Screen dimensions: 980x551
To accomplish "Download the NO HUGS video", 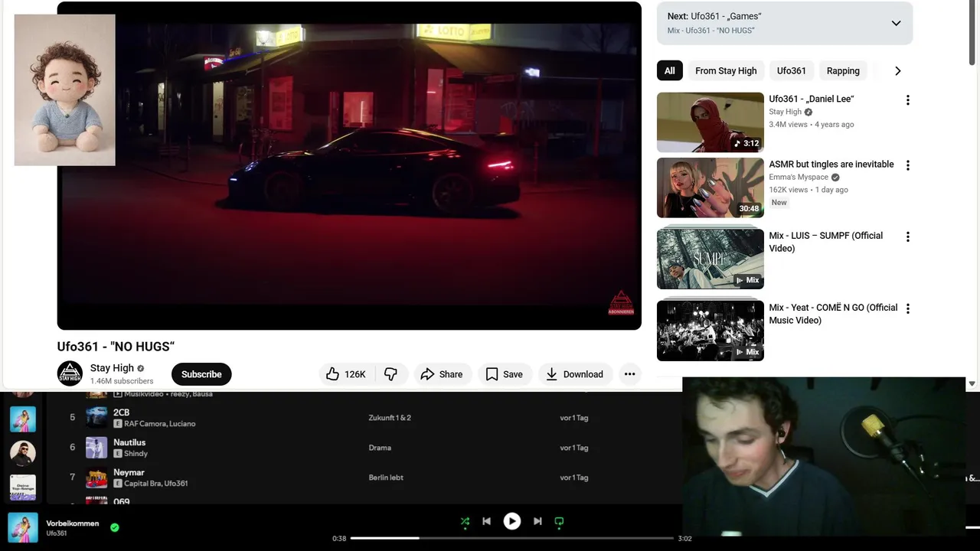I will pyautogui.click(x=575, y=374).
